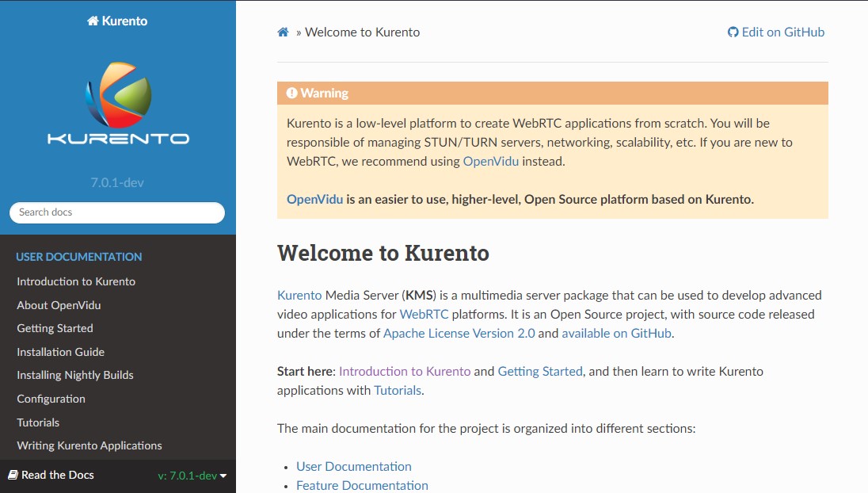Open Writing Kurento Applications in the sidebar
Viewport: 868px width, 493px height.
(x=89, y=445)
